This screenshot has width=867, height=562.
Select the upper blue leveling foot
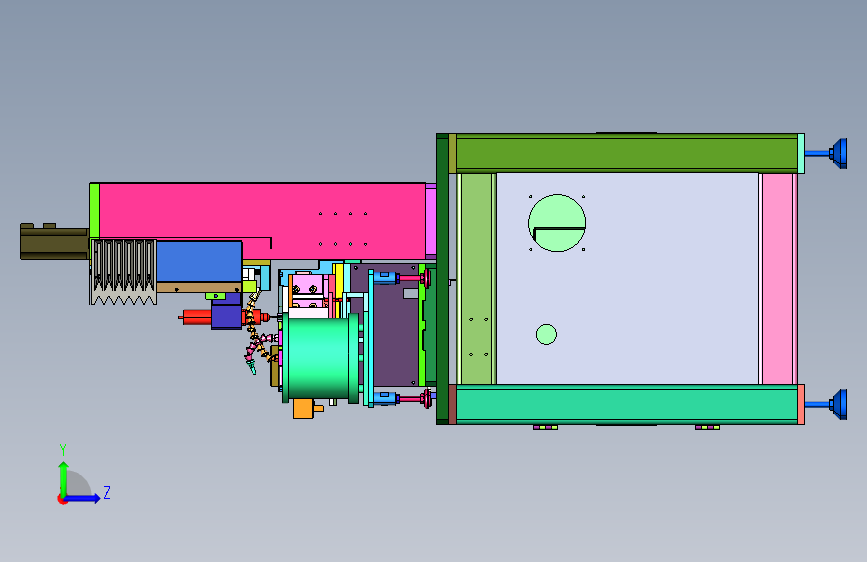pyautogui.click(x=838, y=153)
